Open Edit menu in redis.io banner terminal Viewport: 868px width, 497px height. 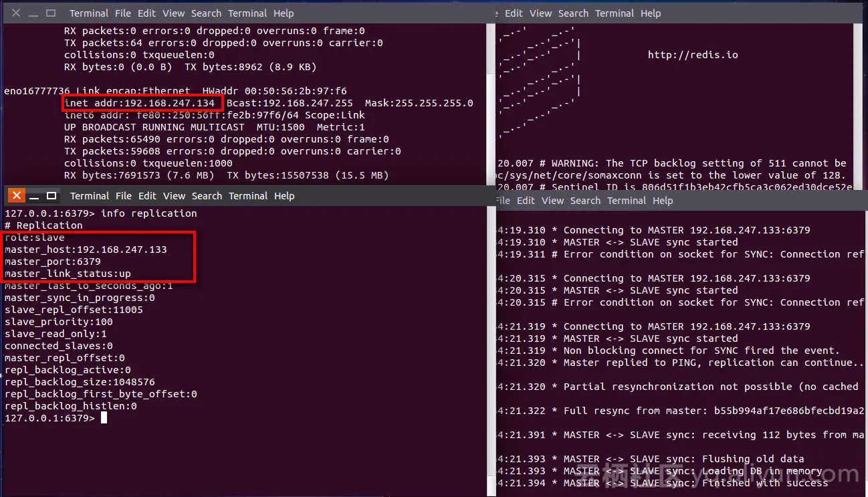pyautogui.click(x=514, y=13)
